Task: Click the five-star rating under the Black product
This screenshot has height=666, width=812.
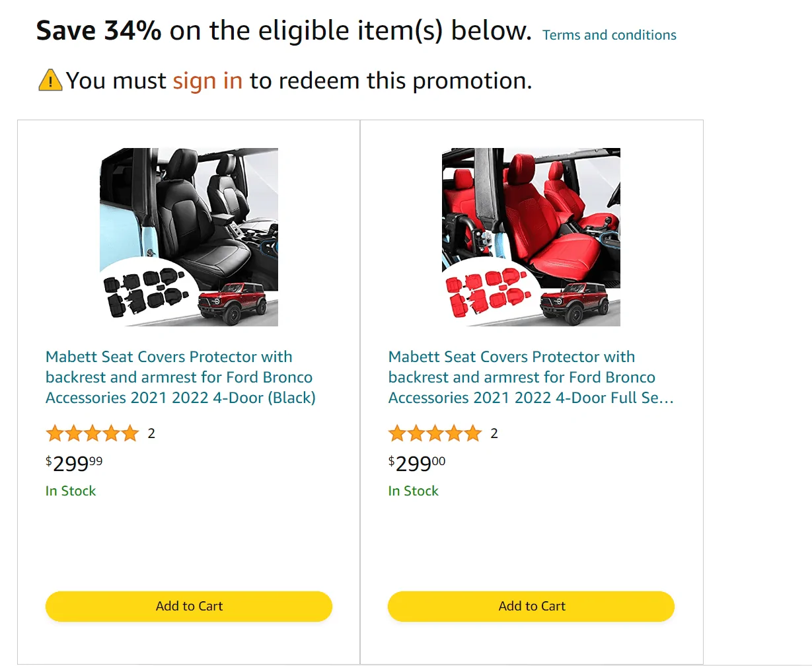Action: [x=92, y=433]
